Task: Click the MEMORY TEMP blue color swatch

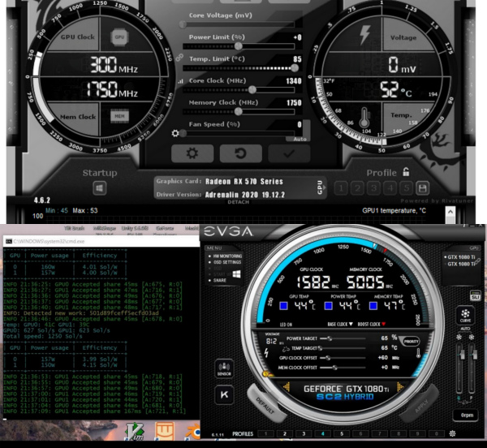Action: [x=373, y=306]
